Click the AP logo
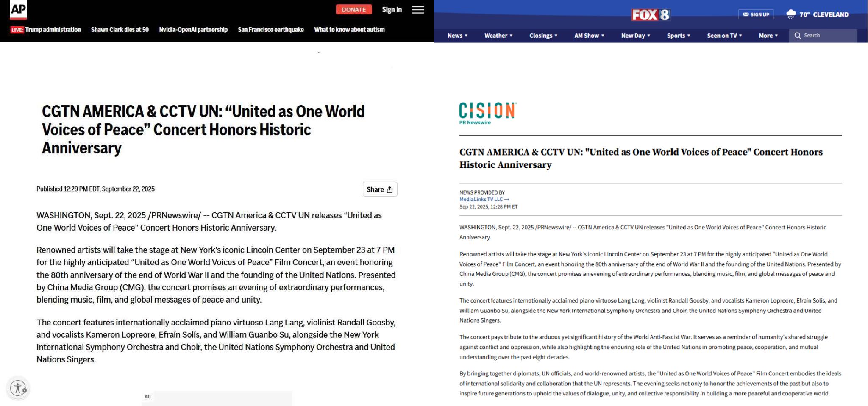The width and height of the screenshot is (868, 406). point(18,10)
